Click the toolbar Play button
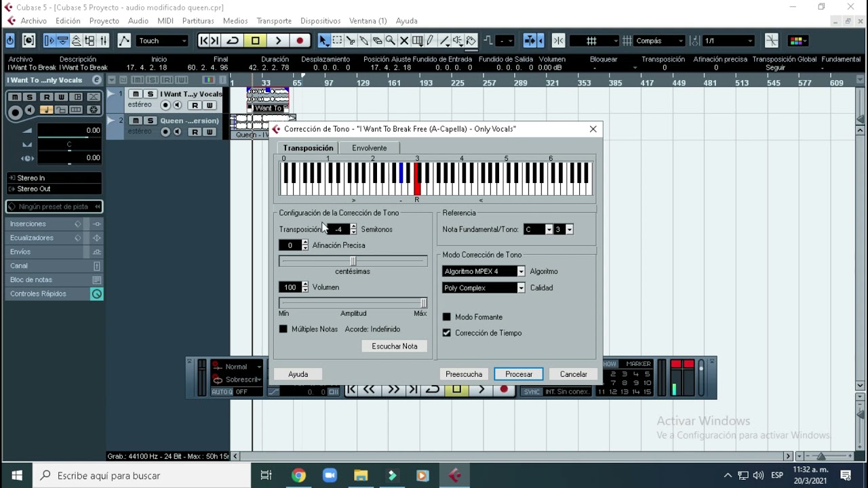 pos(278,41)
